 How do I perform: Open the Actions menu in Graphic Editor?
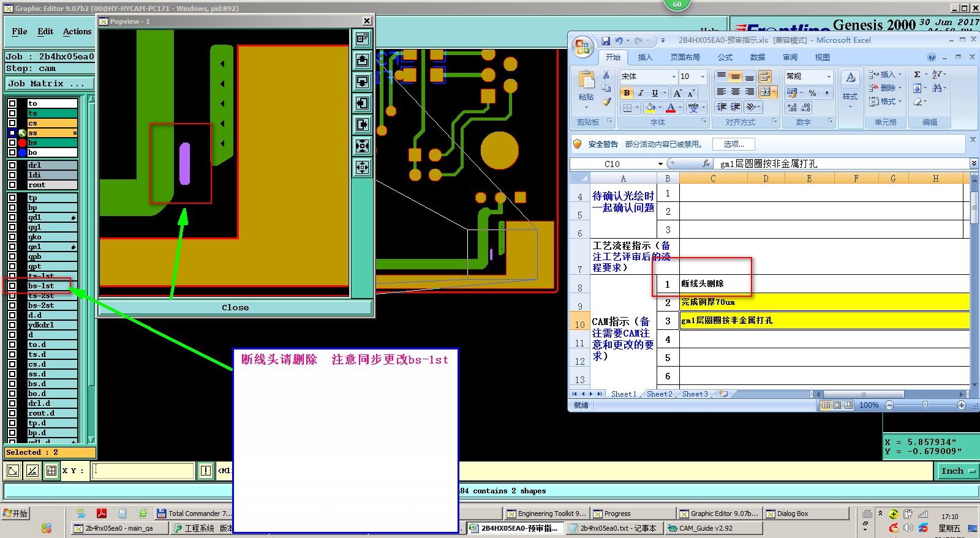(77, 32)
